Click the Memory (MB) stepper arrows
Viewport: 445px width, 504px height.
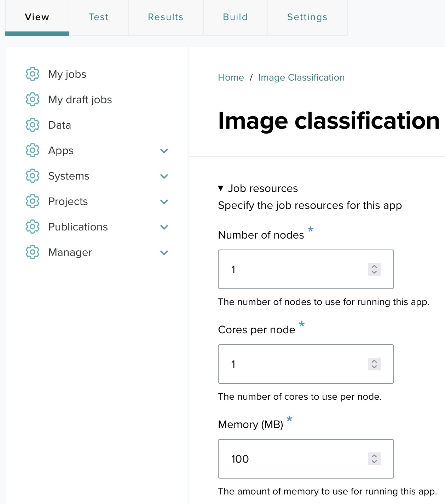(x=374, y=459)
